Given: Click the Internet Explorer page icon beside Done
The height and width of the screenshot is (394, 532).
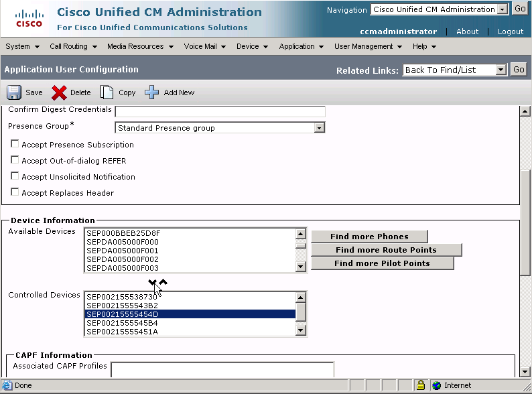Looking at the screenshot, I should (7, 385).
